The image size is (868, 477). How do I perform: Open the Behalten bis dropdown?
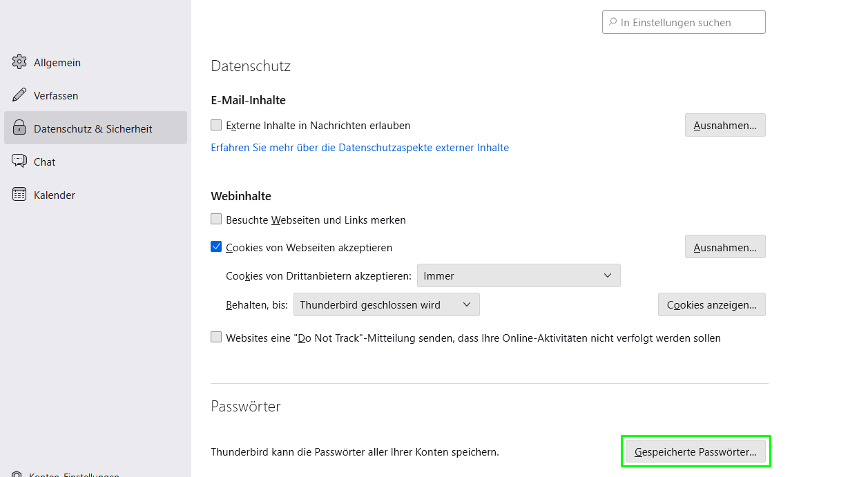[386, 304]
